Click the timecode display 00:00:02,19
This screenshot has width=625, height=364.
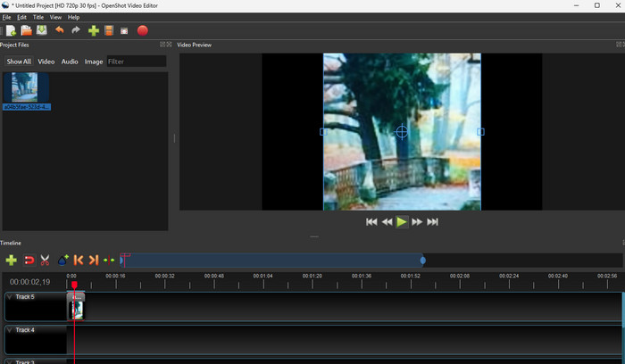click(x=29, y=282)
